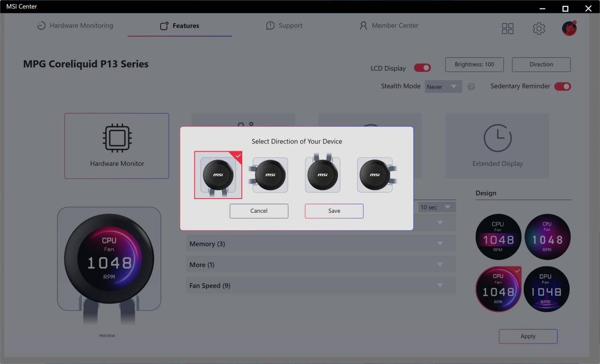Click Save in direction dialog
Screen dimensions: 600x364
tap(334, 211)
